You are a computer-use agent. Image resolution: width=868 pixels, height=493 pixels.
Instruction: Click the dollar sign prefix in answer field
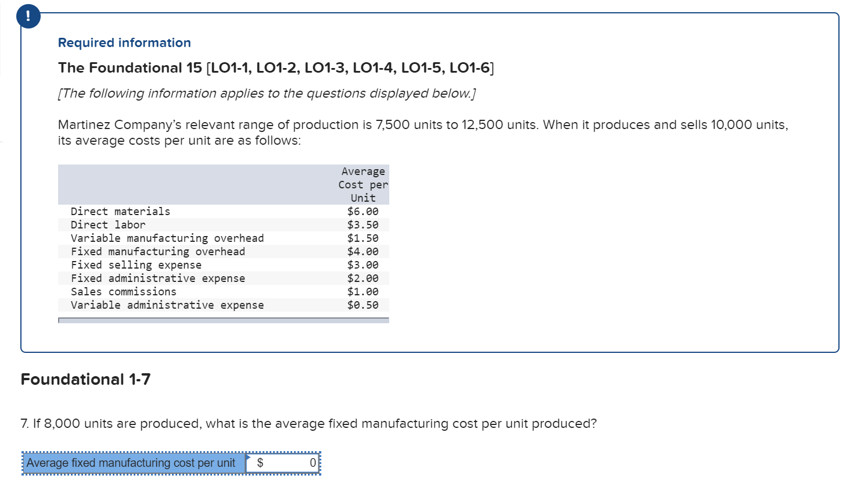point(260,463)
